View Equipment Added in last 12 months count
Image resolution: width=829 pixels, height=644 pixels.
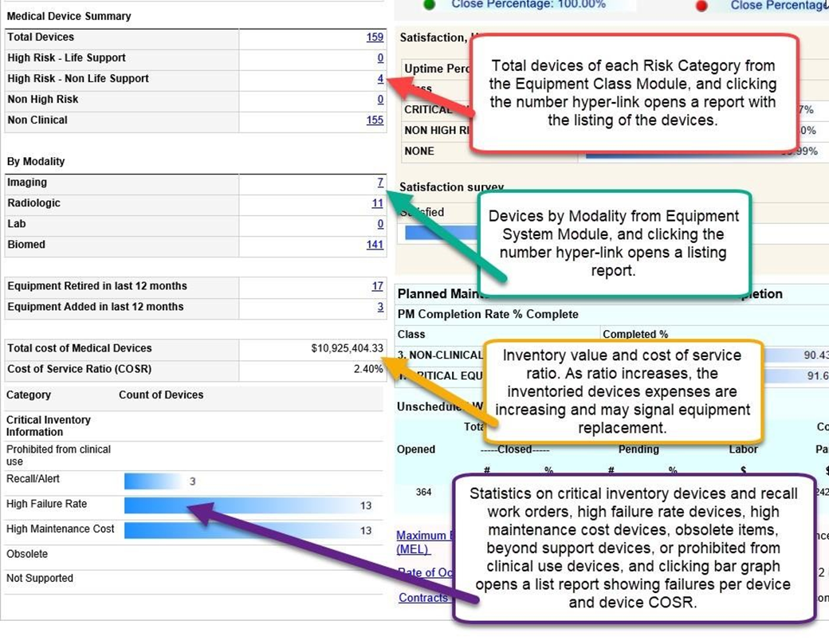(x=380, y=307)
